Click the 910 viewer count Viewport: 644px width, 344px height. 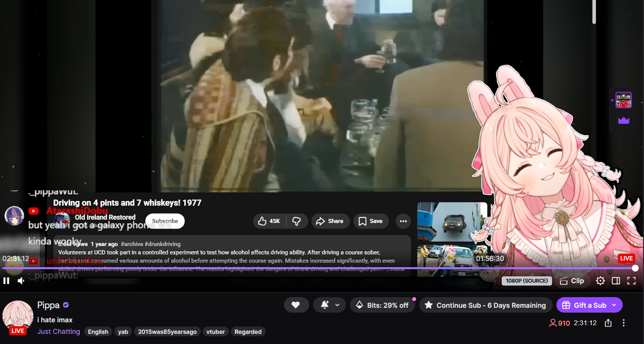[564, 323]
